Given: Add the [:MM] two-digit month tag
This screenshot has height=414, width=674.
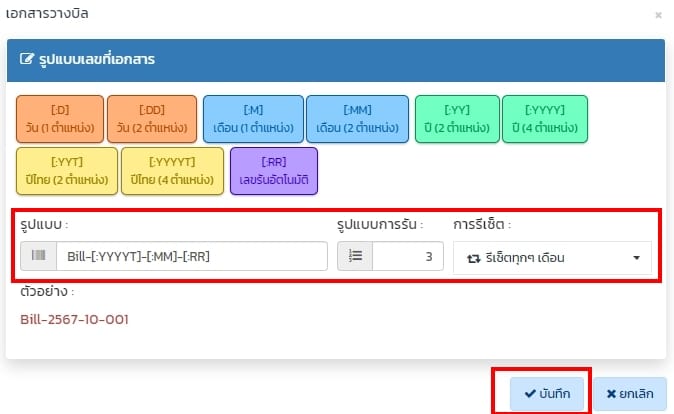Looking at the screenshot, I should [357, 119].
